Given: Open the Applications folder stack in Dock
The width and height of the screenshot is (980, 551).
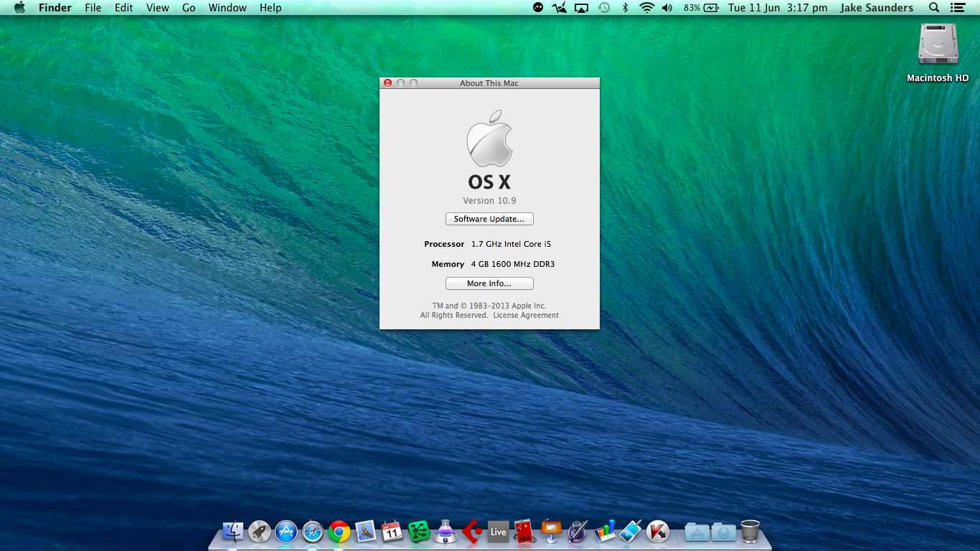Looking at the screenshot, I should pyautogui.click(x=697, y=532).
